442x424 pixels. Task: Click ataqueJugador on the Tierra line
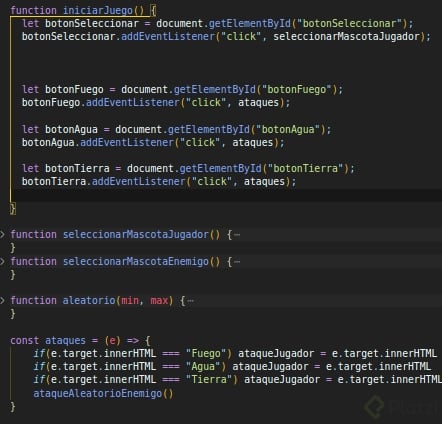(x=282, y=379)
